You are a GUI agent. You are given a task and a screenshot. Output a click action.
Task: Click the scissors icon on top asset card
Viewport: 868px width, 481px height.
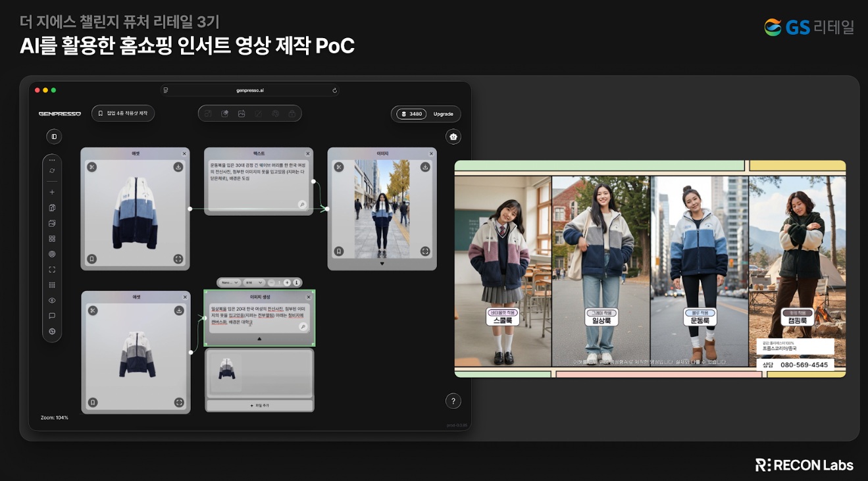92,167
